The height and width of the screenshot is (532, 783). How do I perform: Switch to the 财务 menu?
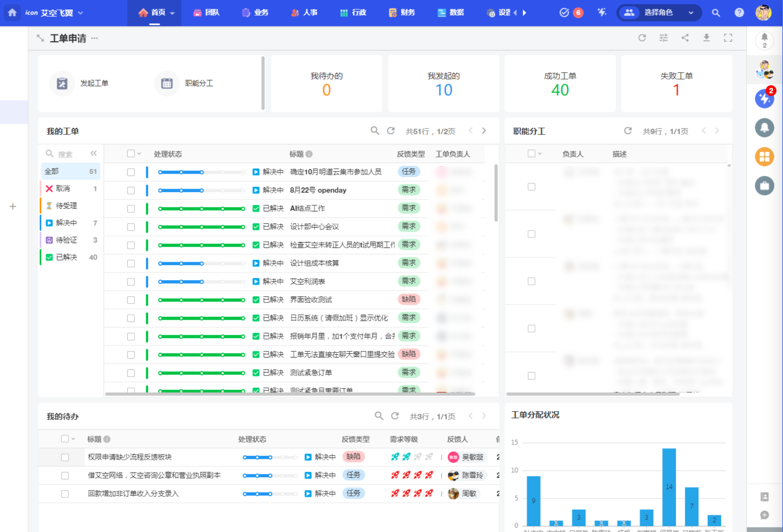tap(402, 13)
